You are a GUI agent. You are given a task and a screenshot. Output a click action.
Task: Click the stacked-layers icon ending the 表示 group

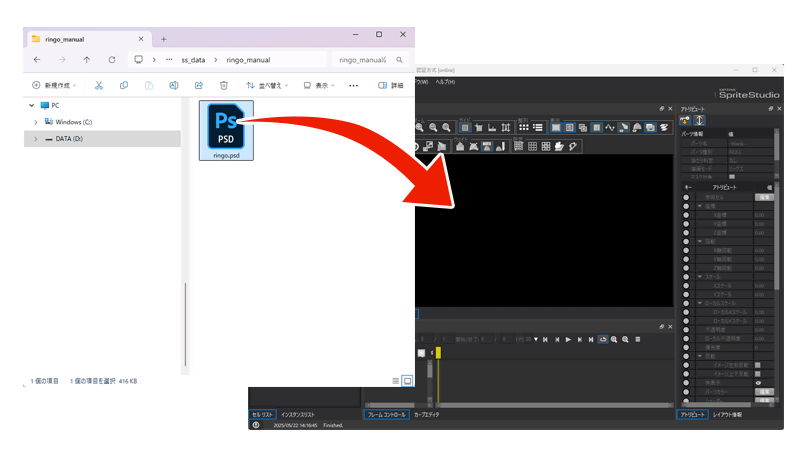[x=664, y=128]
